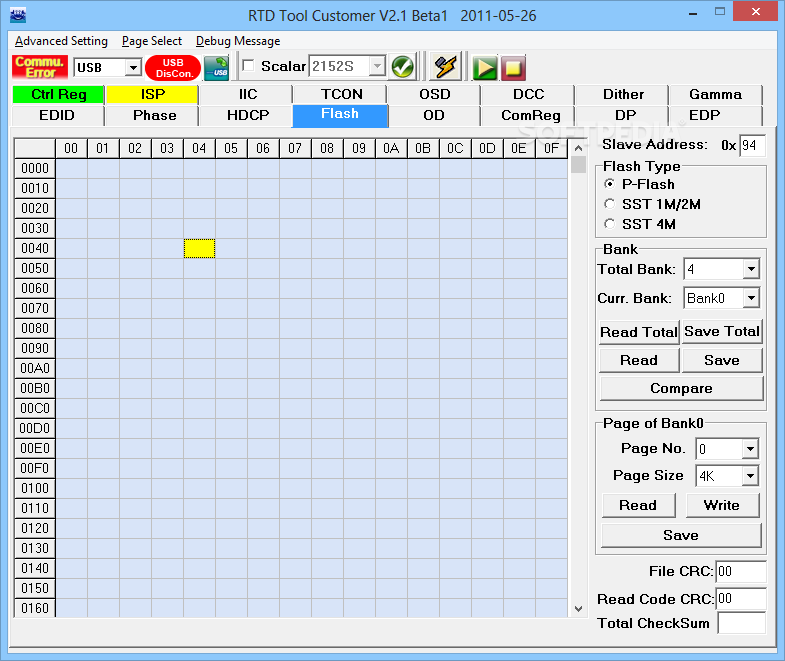785x661 pixels.
Task: Click Save in Page of Bank0 group
Action: pyautogui.click(x=681, y=535)
